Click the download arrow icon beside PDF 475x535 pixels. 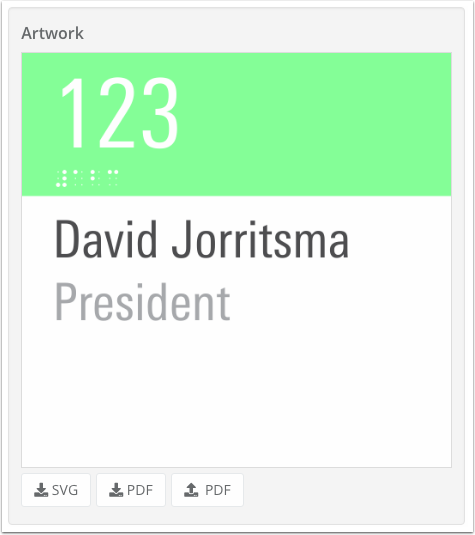coord(116,490)
